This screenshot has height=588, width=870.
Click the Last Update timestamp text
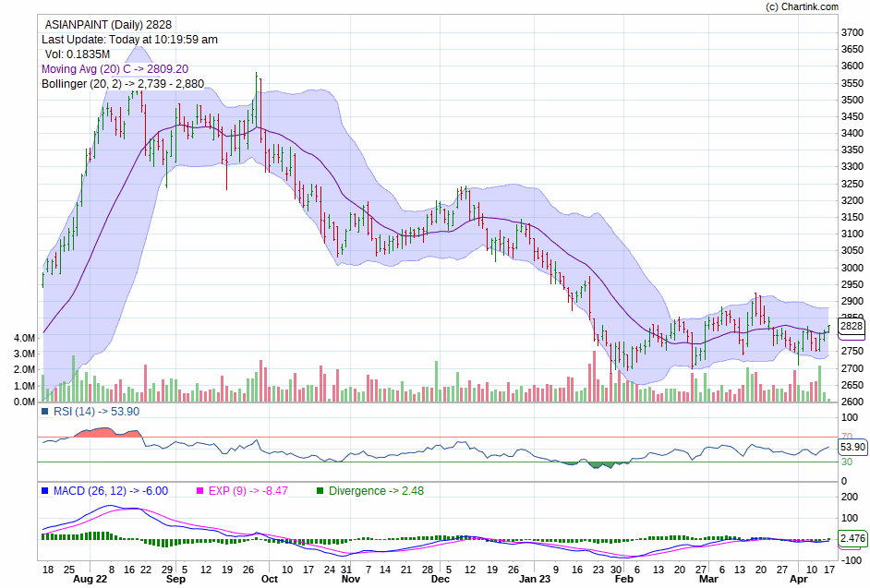pyautogui.click(x=129, y=40)
